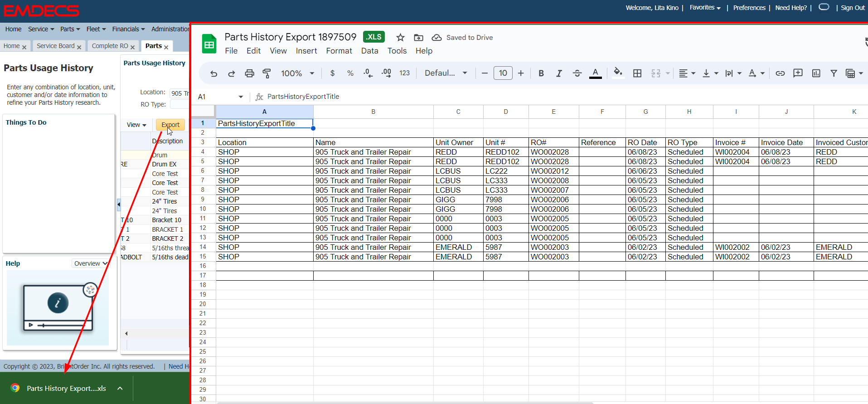Viewport: 868px width, 404px height.
Task: Open the Edit menu in Sheets
Action: [x=253, y=51]
